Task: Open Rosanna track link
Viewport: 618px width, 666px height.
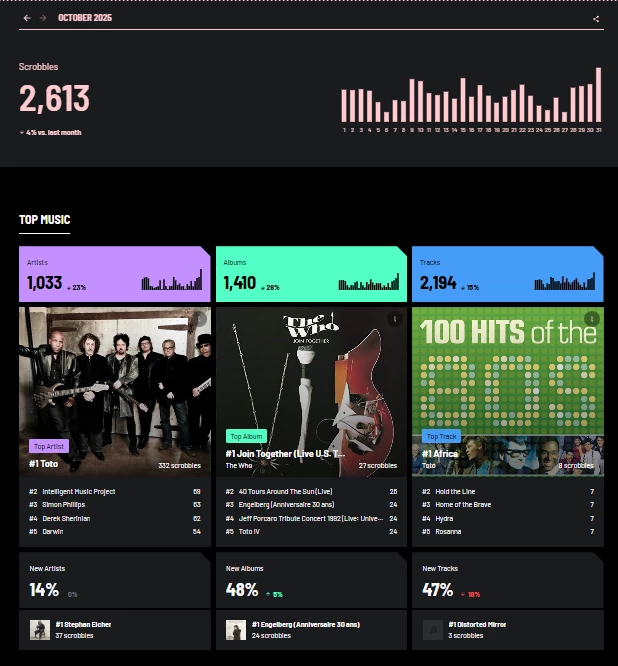Action: pyautogui.click(x=448, y=532)
